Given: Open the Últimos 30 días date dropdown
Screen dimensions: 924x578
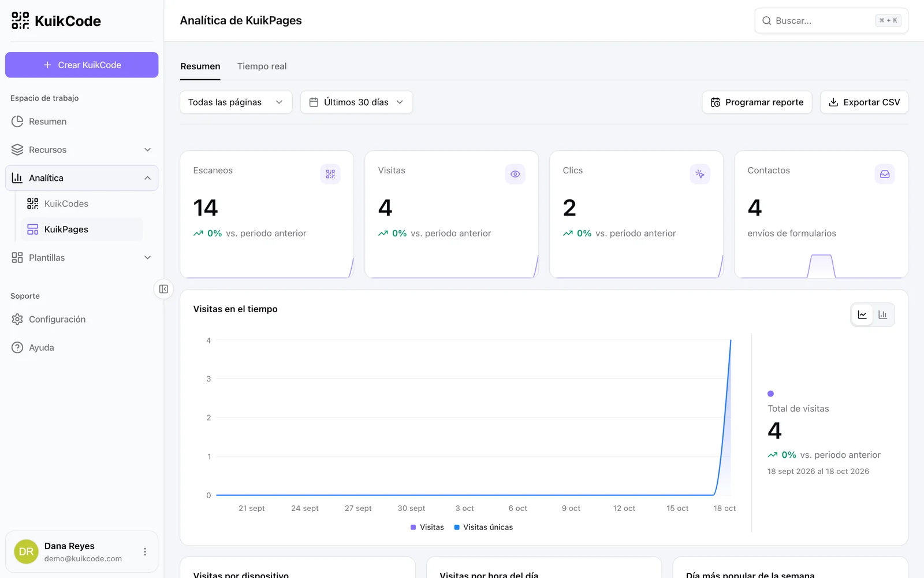Looking at the screenshot, I should 356,102.
